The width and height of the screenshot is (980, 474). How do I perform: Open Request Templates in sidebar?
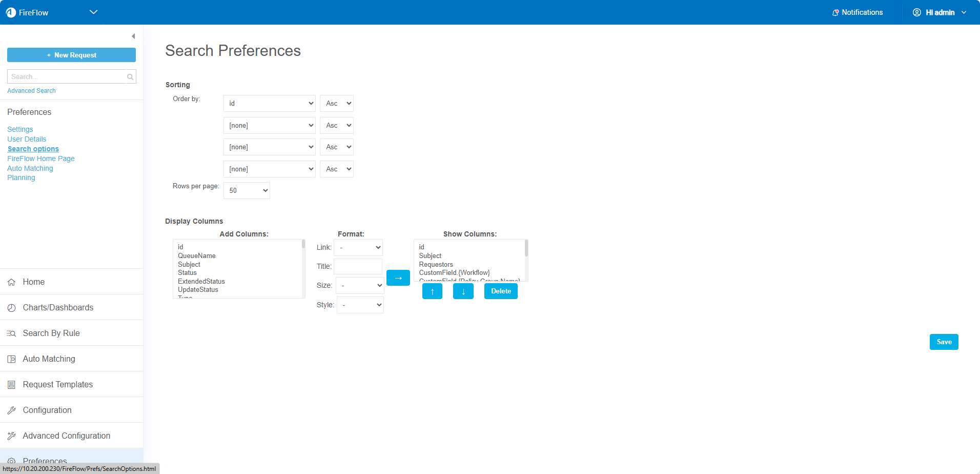pyautogui.click(x=57, y=385)
